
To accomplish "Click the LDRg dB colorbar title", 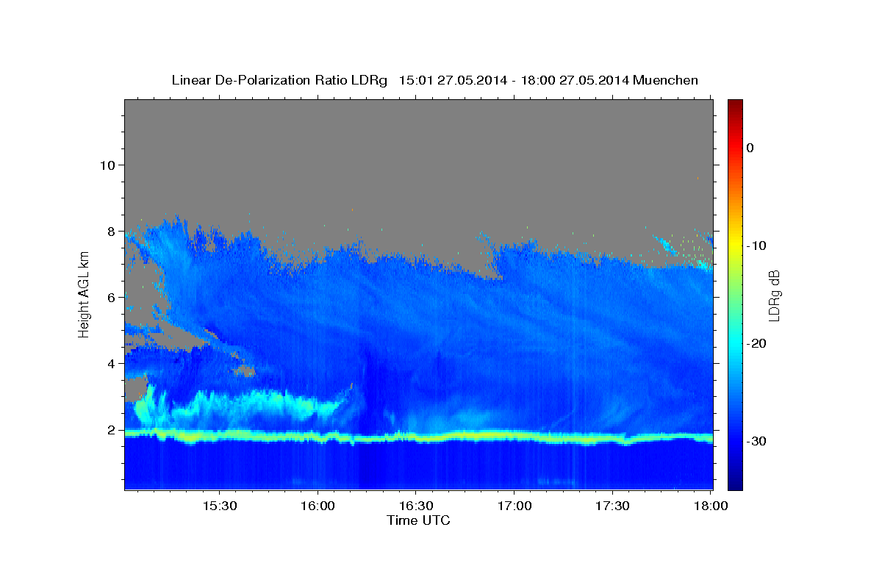I will click(x=773, y=295).
